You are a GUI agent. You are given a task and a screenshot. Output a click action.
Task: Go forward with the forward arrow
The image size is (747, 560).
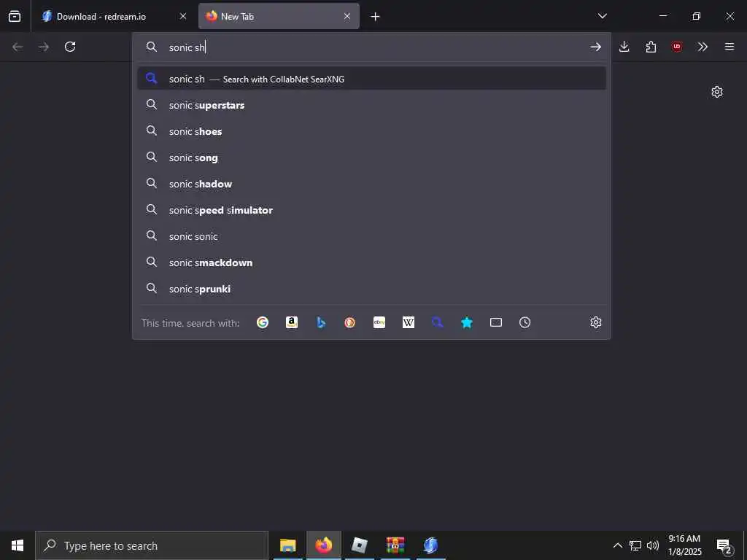(x=44, y=47)
